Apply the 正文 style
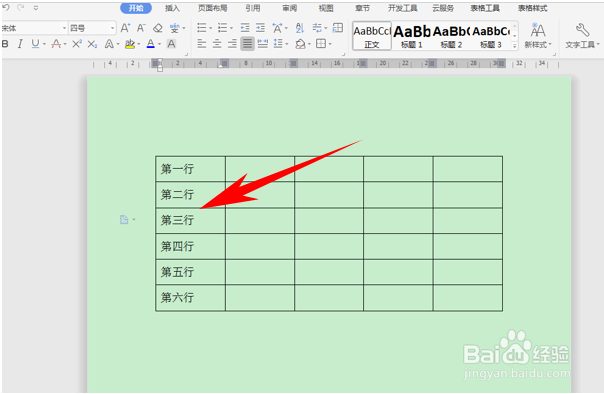604x394 pixels. (x=372, y=36)
